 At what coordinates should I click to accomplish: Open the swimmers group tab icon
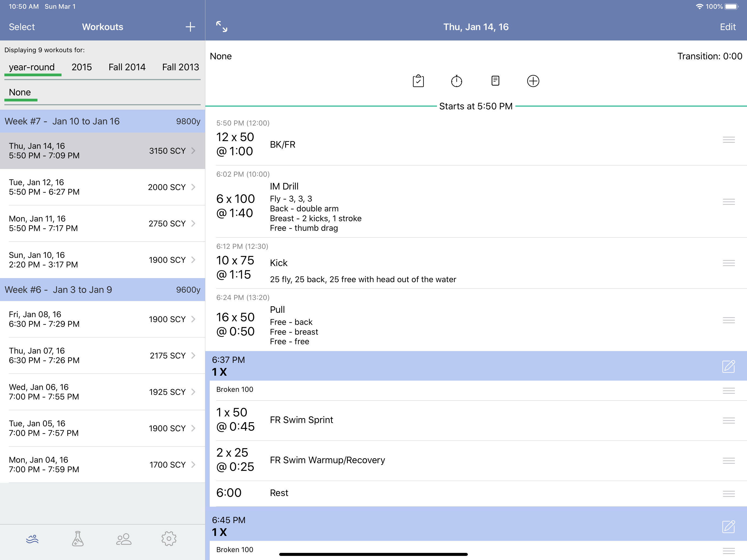(x=124, y=538)
